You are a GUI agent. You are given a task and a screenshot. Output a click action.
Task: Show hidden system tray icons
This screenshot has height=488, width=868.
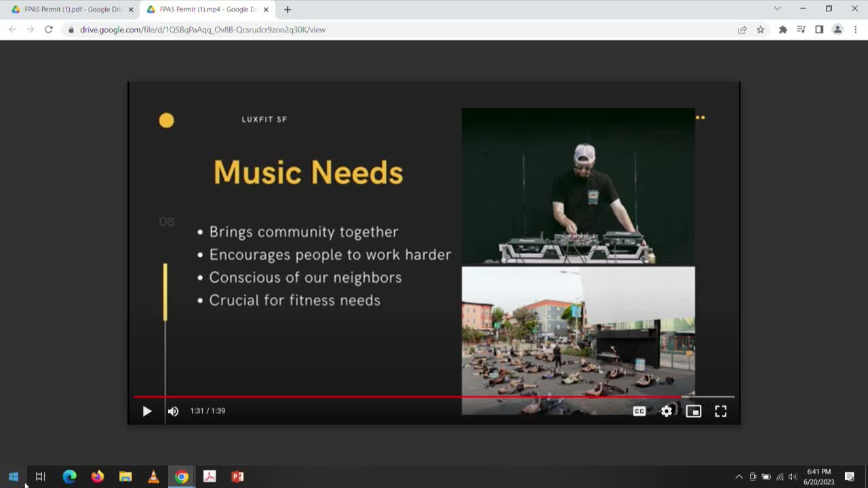tap(738, 476)
